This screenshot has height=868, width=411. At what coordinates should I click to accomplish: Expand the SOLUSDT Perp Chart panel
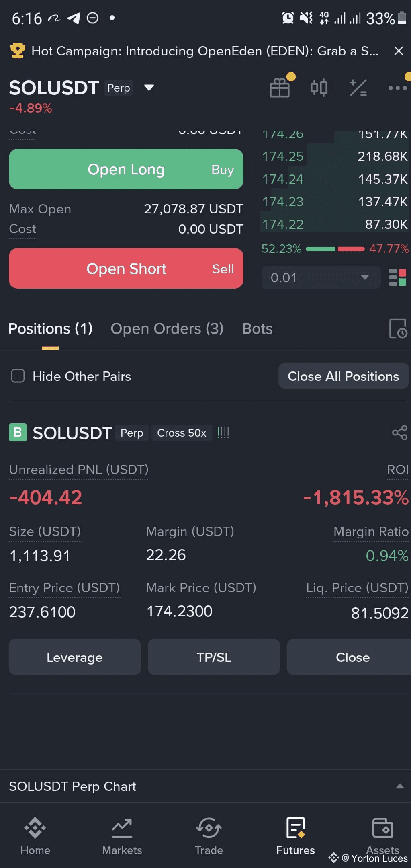(x=399, y=786)
